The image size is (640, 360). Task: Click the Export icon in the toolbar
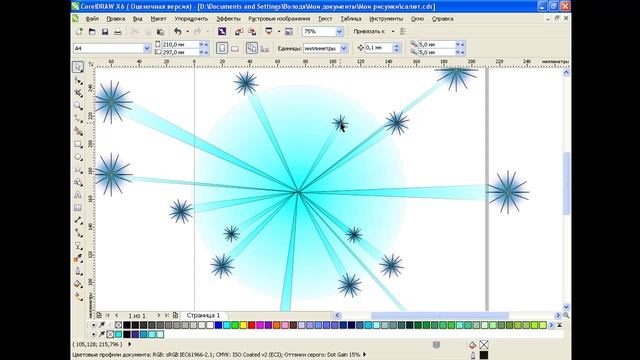tap(252, 31)
